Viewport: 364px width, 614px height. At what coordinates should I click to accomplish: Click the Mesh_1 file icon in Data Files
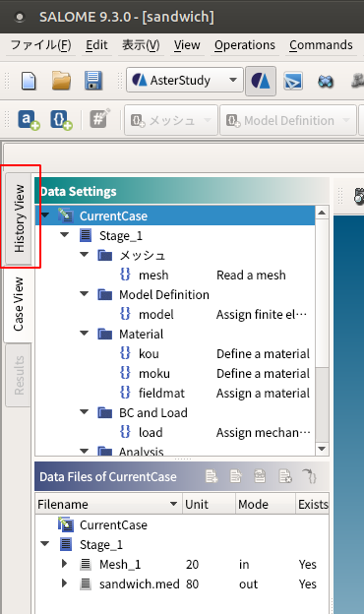86,564
